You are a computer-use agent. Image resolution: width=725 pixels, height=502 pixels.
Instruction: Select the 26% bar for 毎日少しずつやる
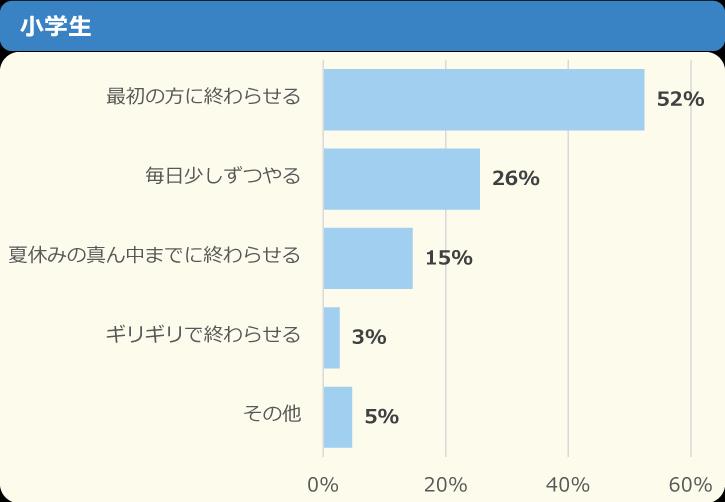click(401, 179)
